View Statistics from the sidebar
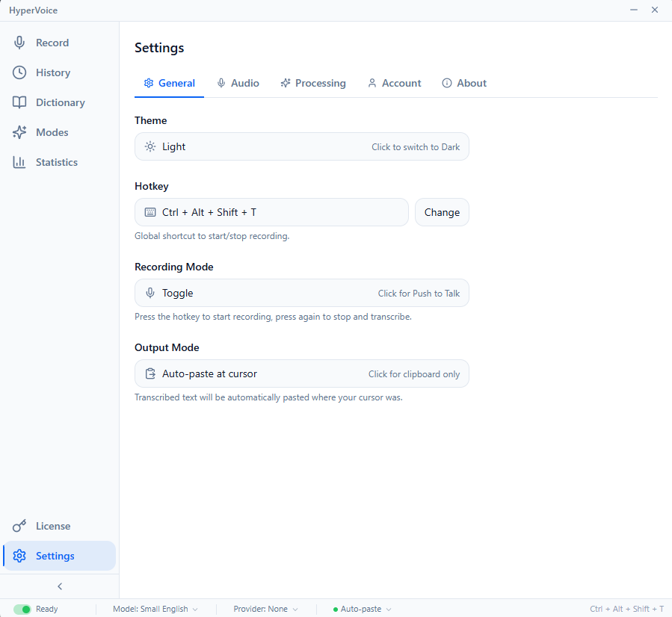This screenshot has width=672, height=617. (60, 162)
